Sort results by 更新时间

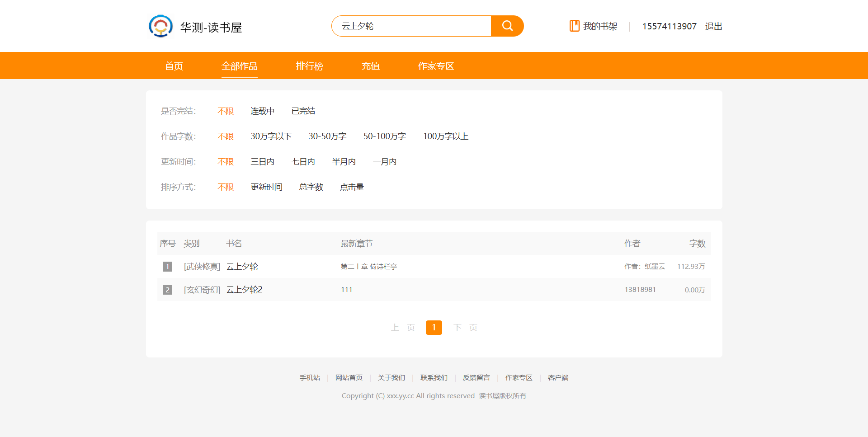point(267,187)
